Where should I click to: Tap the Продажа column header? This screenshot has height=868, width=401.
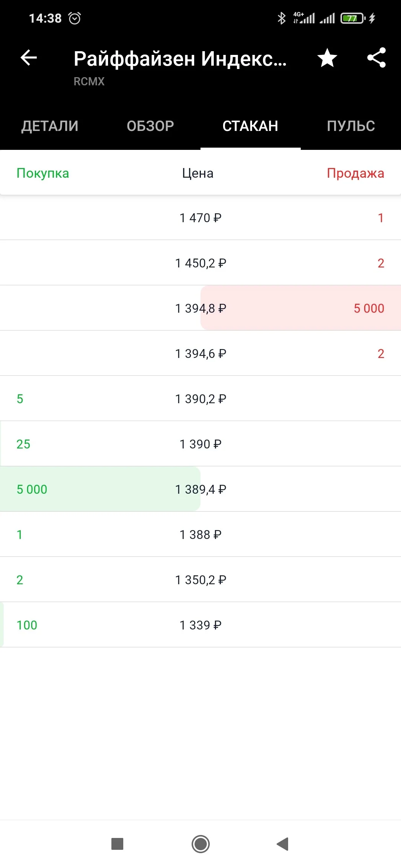tap(355, 173)
